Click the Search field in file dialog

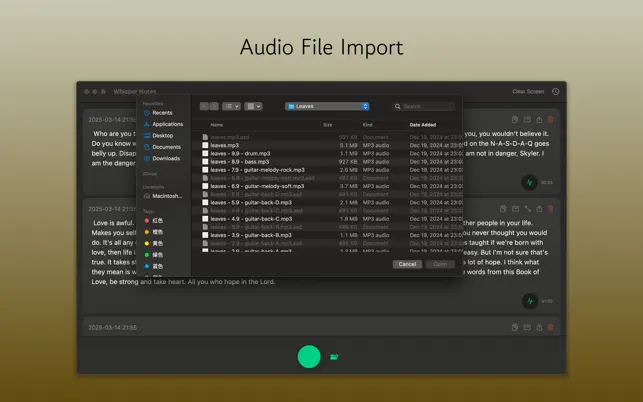click(424, 106)
